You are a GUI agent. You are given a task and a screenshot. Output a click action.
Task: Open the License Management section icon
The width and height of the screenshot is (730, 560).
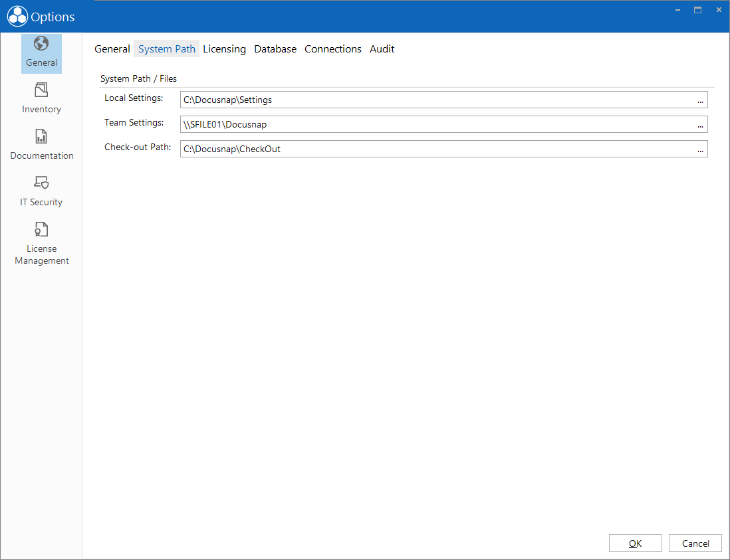[41, 229]
